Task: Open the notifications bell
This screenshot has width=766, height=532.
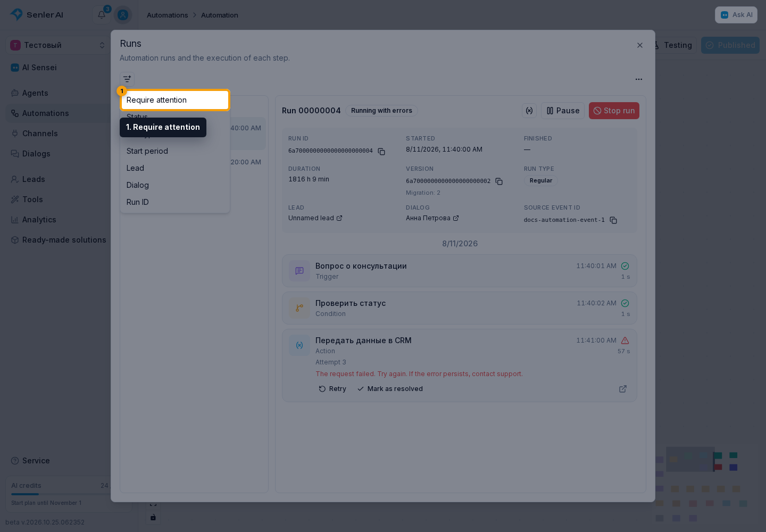Action: point(102,15)
